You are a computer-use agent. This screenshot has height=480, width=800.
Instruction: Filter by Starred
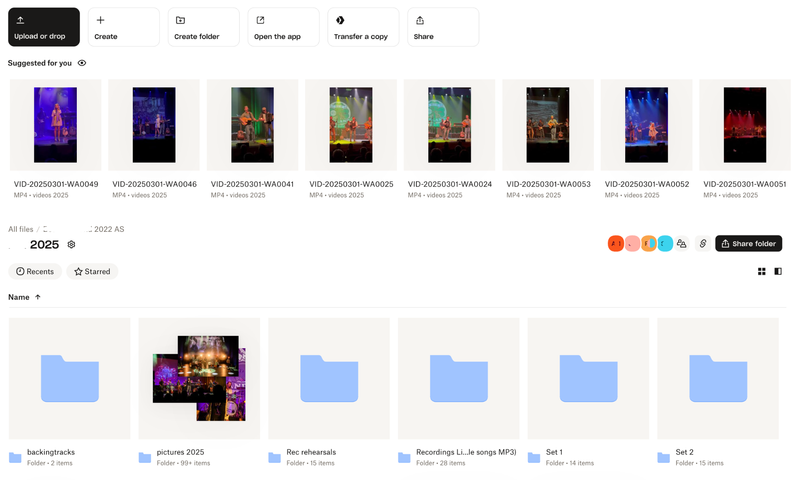coord(92,271)
